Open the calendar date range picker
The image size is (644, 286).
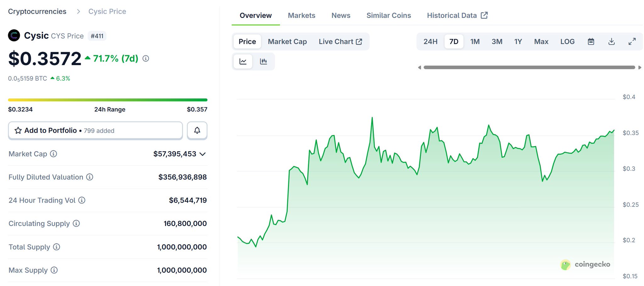[591, 42]
